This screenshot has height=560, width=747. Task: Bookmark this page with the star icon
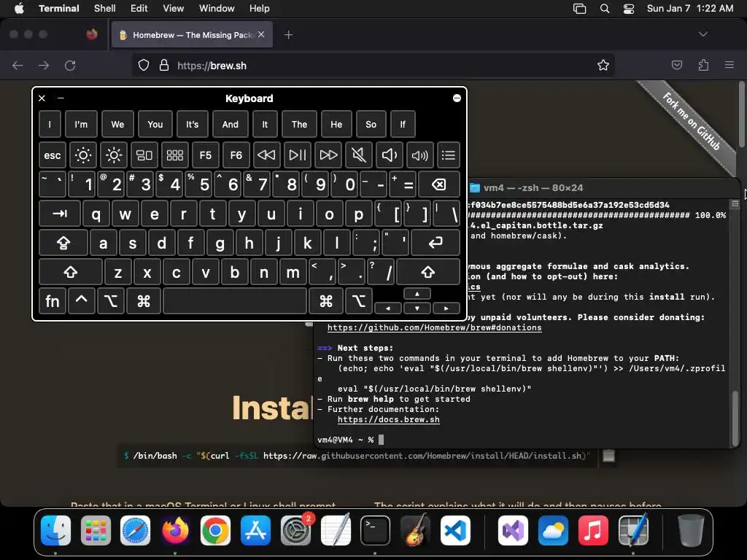pos(603,65)
